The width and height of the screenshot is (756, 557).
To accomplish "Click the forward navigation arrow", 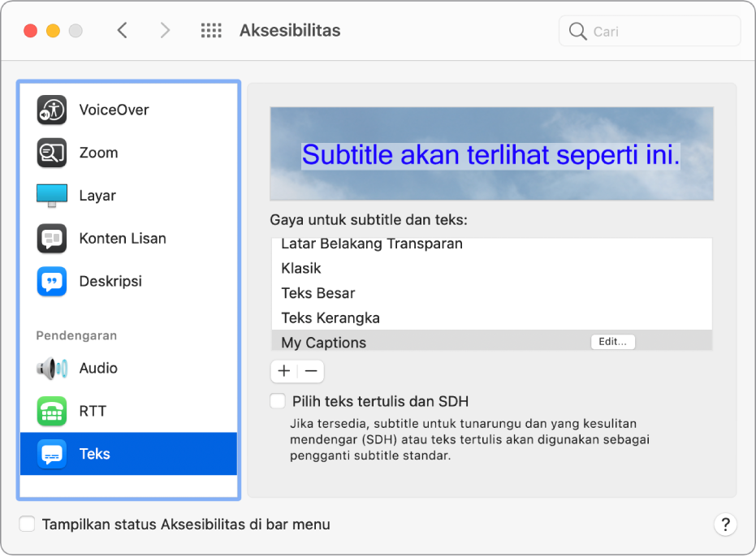I will click(x=165, y=30).
